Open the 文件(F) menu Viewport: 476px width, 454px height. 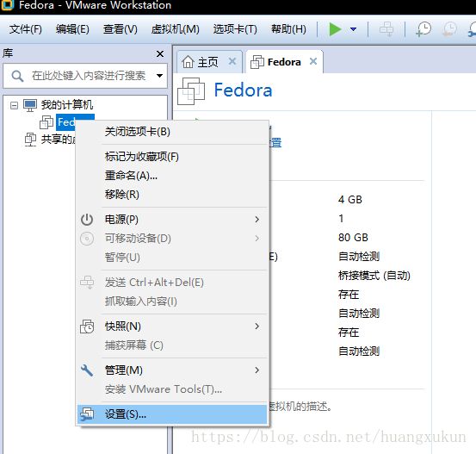(x=26, y=29)
